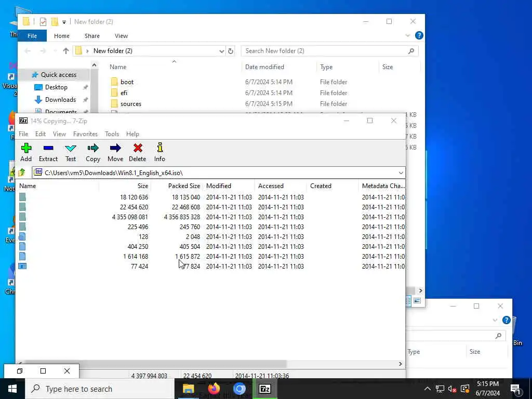Image resolution: width=532 pixels, height=399 pixels.
Task: Switch to Explorer Share ribbon tab
Action: [x=92, y=36]
